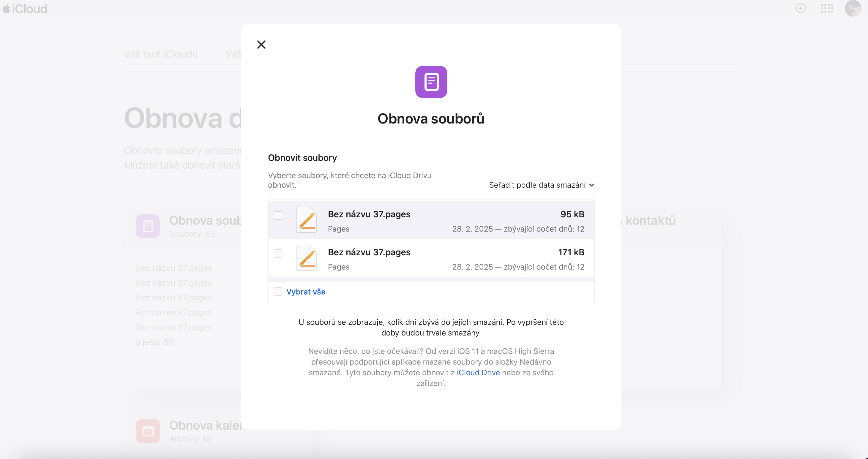Switch to the Váš tarif iCloudu tab
The height and width of the screenshot is (459, 868).
(161, 54)
